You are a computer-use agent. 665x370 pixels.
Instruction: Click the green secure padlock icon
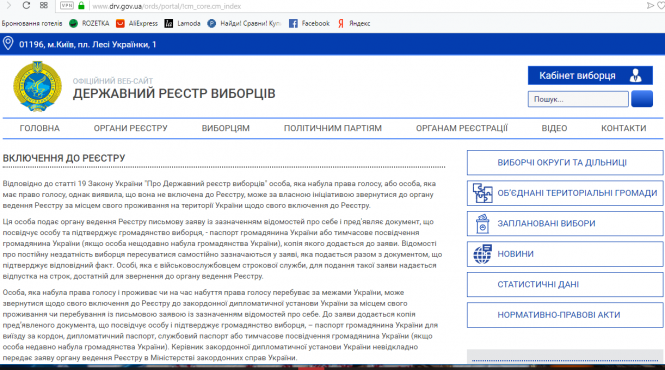click(81, 6)
